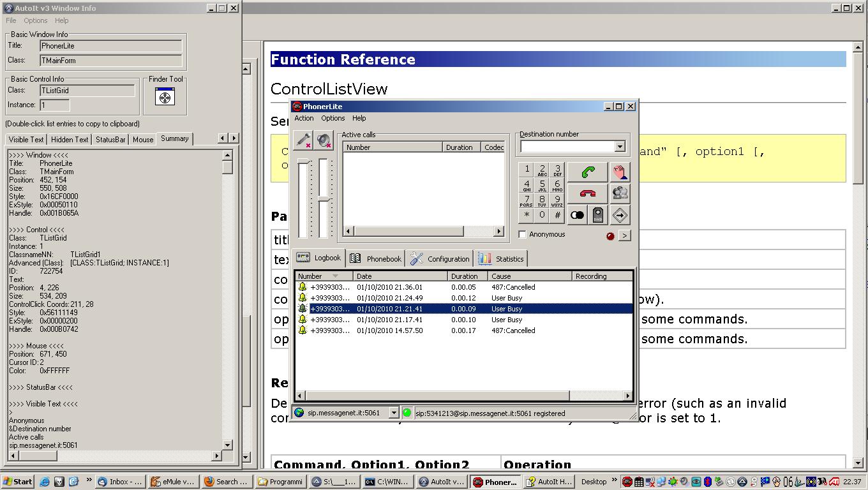Mute the speaker in PhonerLite
Viewport: 868px width, 490px height.
pyautogui.click(x=324, y=140)
